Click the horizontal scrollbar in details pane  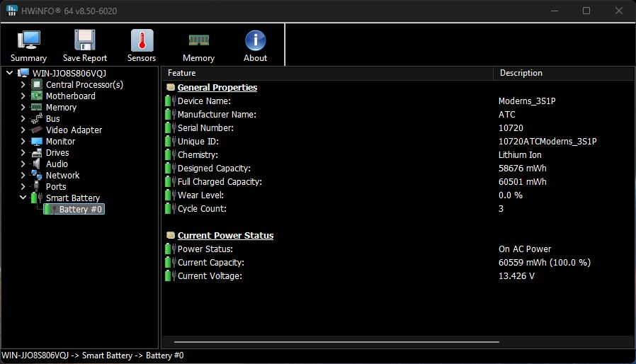[336, 342]
